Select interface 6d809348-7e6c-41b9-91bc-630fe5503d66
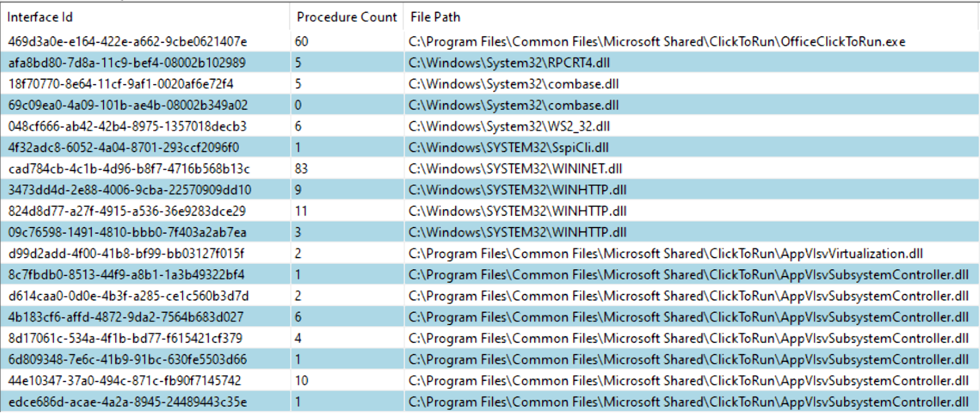This screenshot has height=414, width=980. click(x=127, y=359)
